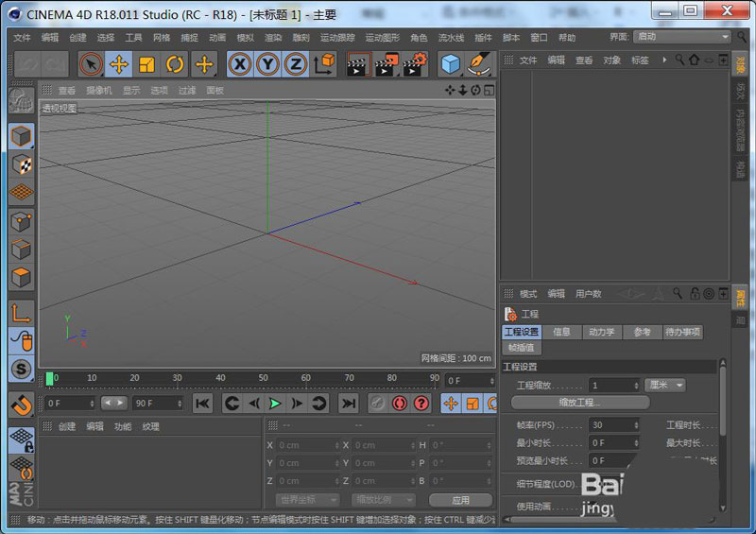Click the FPS value field 30
This screenshot has height=534, width=756.
[610, 425]
